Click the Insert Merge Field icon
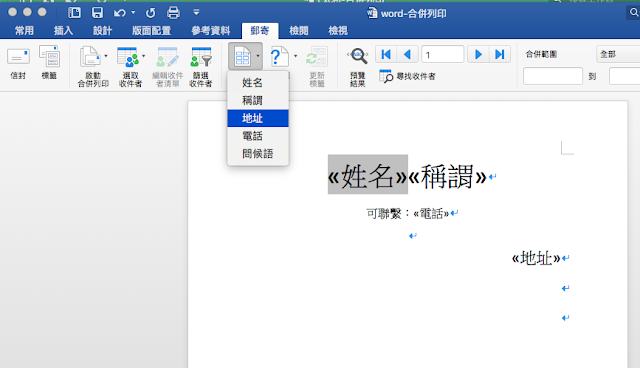The image size is (640, 368). pos(242,56)
